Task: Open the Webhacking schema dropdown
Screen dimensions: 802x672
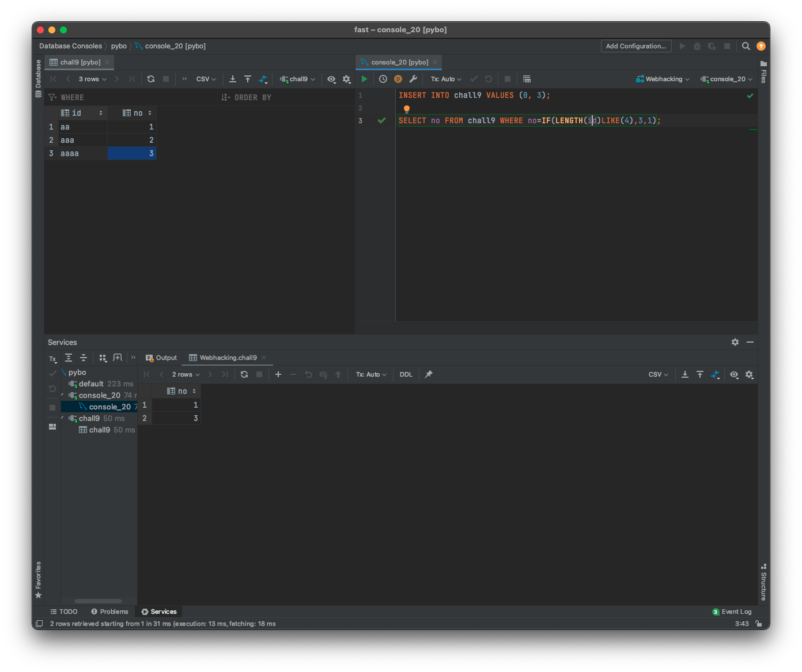Action: pos(663,79)
